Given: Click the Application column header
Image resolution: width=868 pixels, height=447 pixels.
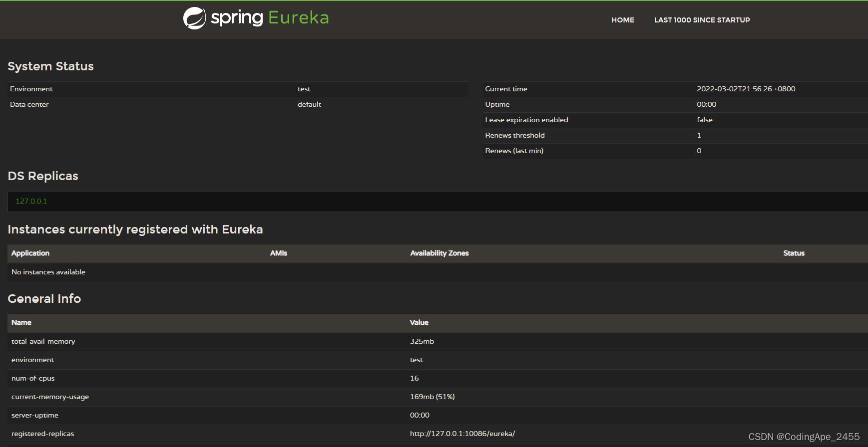Looking at the screenshot, I should pyautogui.click(x=30, y=253).
